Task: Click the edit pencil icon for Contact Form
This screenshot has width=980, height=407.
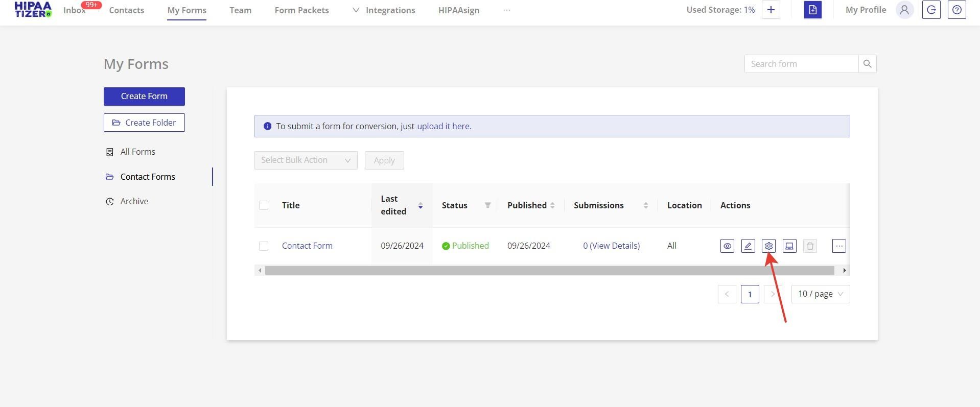Action: pyautogui.click(x=748, y=246)
